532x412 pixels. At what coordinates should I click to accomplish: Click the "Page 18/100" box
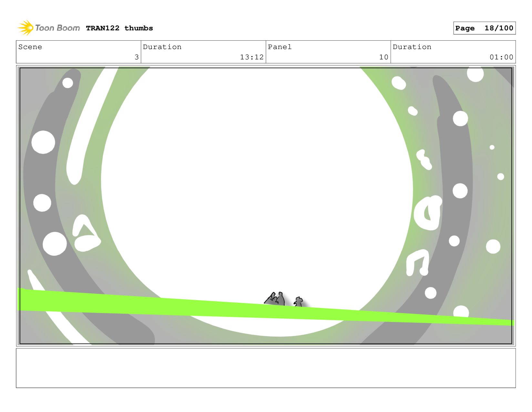pyautogui.click(x=484, y=28)
